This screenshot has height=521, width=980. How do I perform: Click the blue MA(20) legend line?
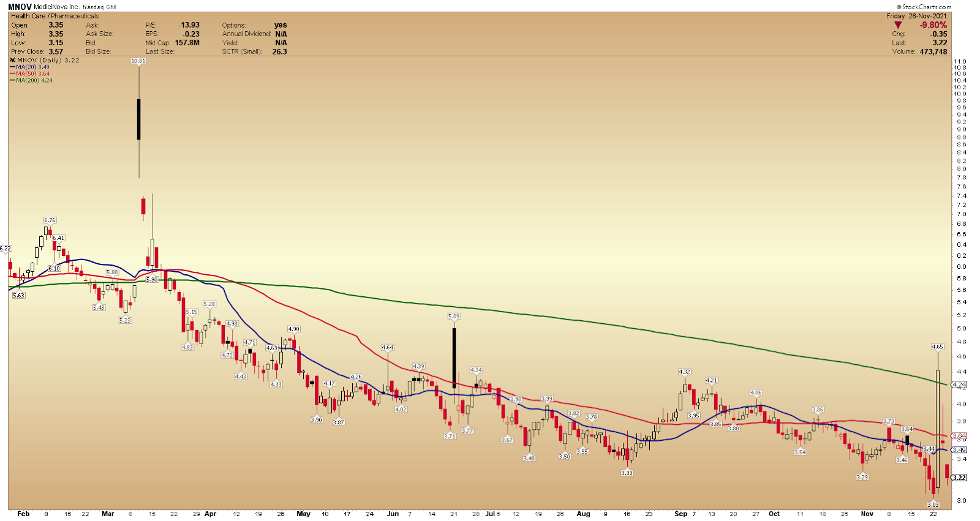tap(12, 67)
